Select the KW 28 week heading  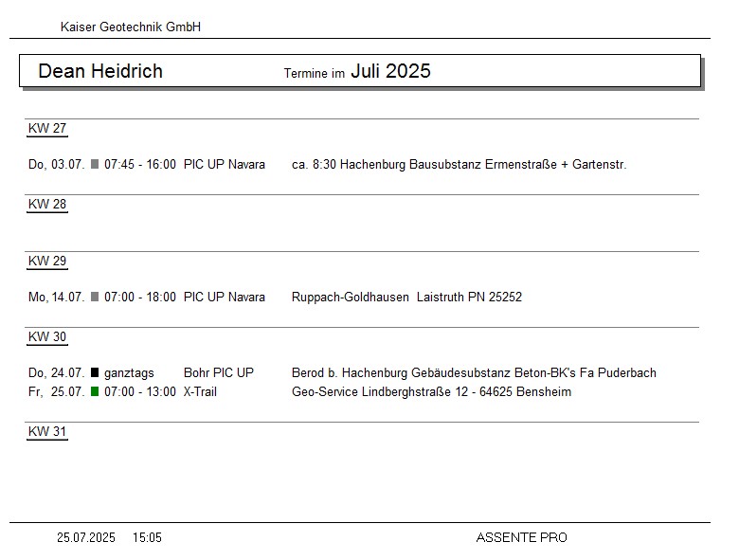[47, 205]
